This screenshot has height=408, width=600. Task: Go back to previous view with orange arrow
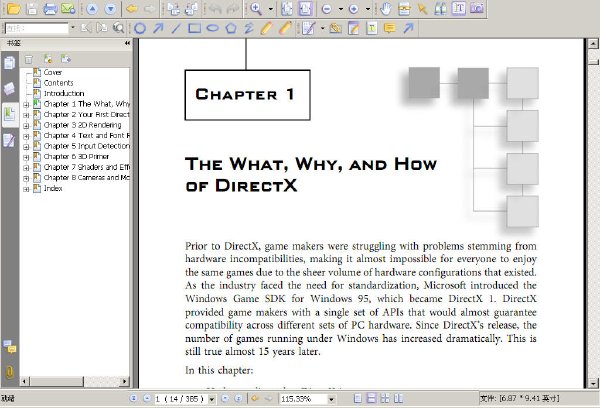(132, 8)
